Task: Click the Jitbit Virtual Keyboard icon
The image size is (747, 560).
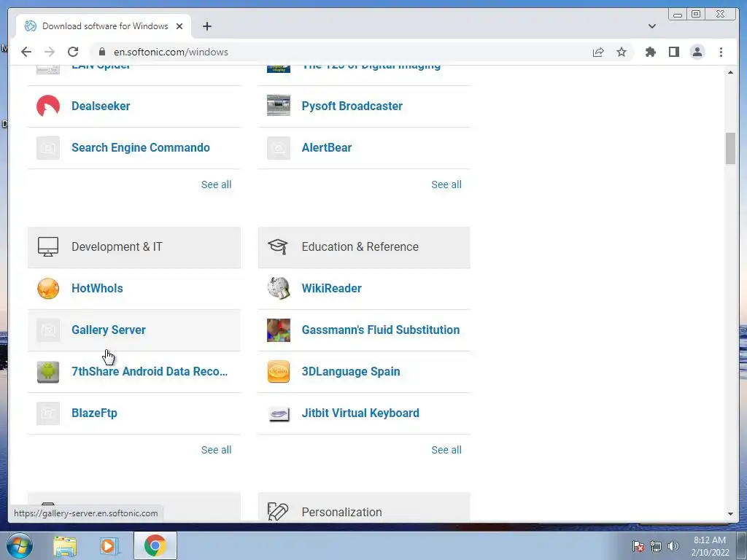Action: (x=279, y=413)
